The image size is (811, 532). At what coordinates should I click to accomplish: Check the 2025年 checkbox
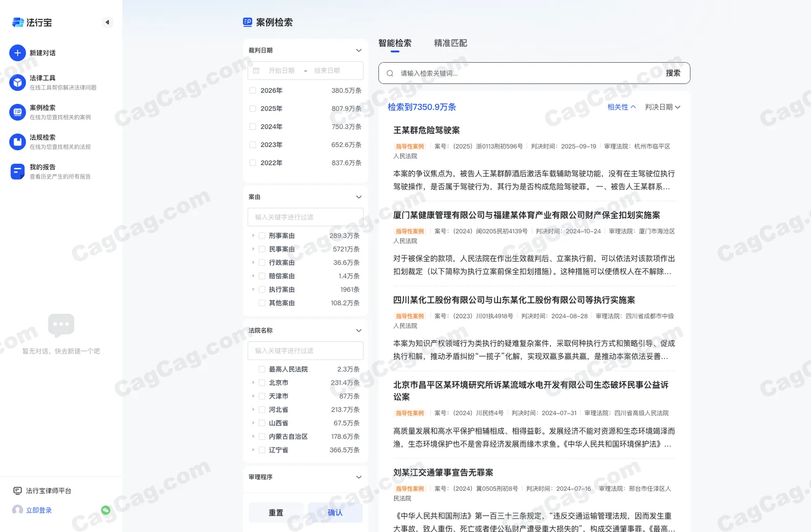tap(252, 109)
